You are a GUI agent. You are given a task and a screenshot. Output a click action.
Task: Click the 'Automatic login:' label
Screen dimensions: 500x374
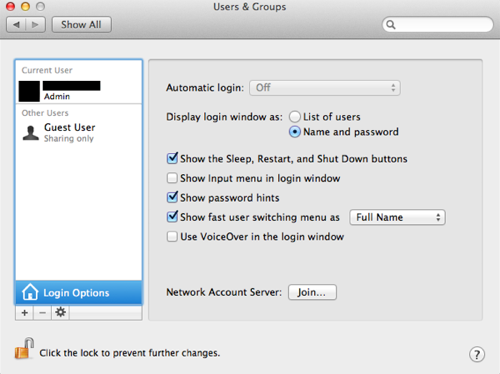click(x=205, y=88)
